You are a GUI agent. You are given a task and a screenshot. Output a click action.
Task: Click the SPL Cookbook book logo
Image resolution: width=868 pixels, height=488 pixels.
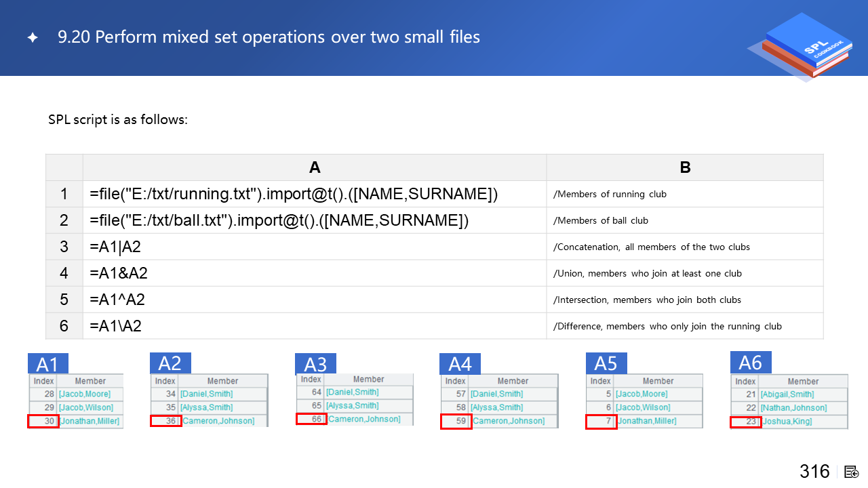799,46
